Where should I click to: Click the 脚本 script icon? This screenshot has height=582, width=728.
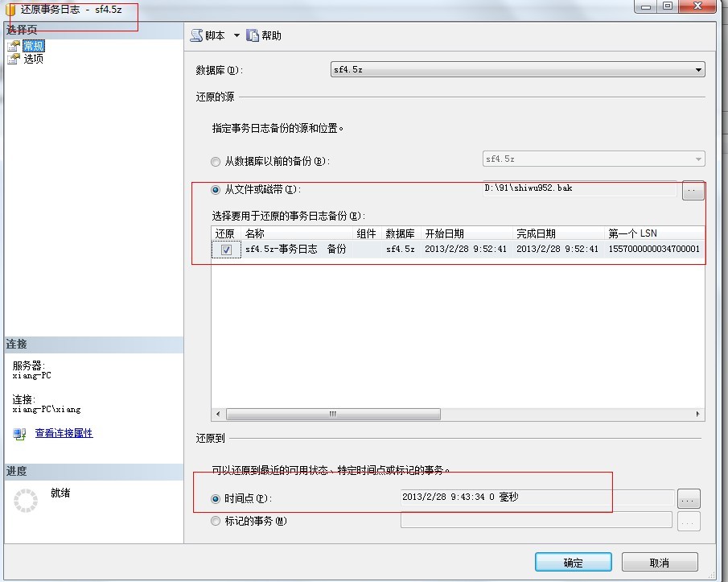click(196, 35)
